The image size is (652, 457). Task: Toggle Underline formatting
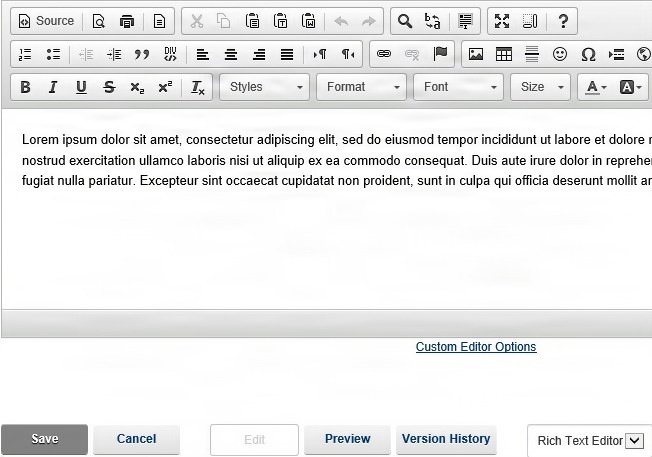click(81, 87)
